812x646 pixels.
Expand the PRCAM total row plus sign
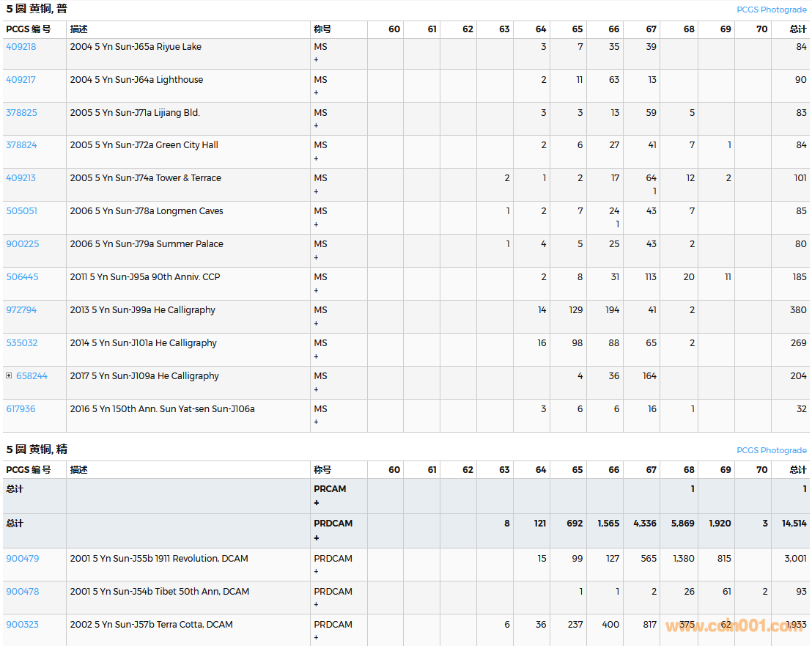pos(317,503)
